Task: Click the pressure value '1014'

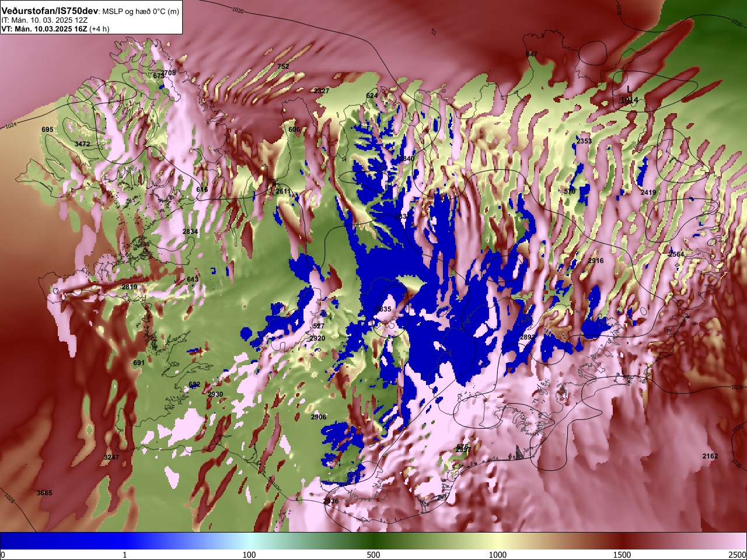Action: click(x=629, y=100)
